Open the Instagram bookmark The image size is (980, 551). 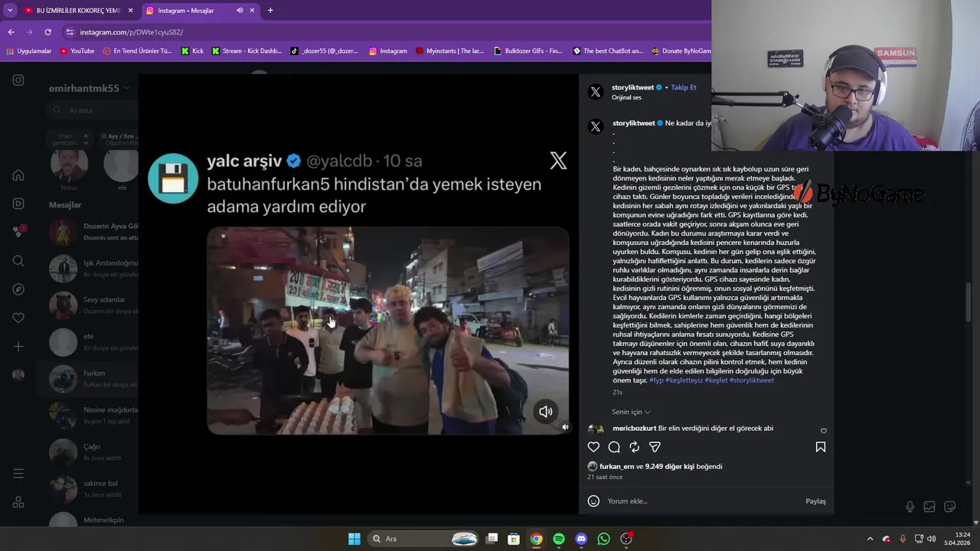[x=387, y=51]
